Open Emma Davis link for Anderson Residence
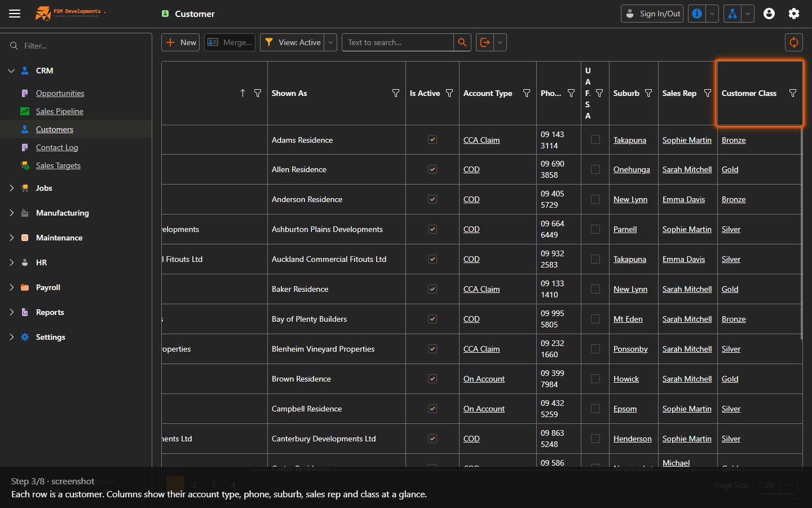This screenshot has width=812, height=508. pyautogui.click(x=683, y=199)
